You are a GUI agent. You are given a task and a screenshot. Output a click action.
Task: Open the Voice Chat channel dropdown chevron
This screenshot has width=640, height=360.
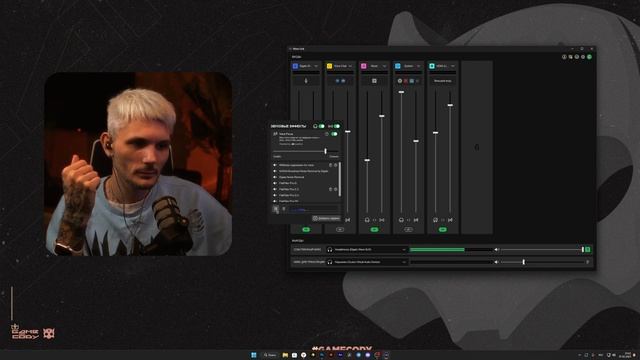pyautogui.click(x=350, y=66)
